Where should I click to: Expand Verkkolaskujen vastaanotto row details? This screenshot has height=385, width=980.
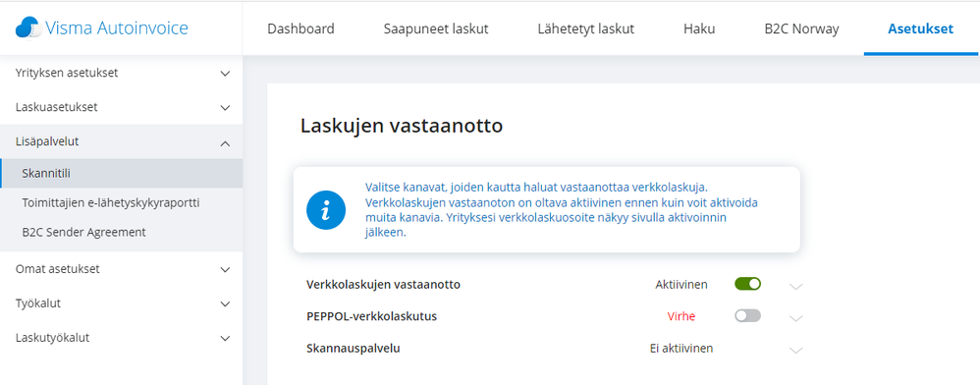(795, 286)
